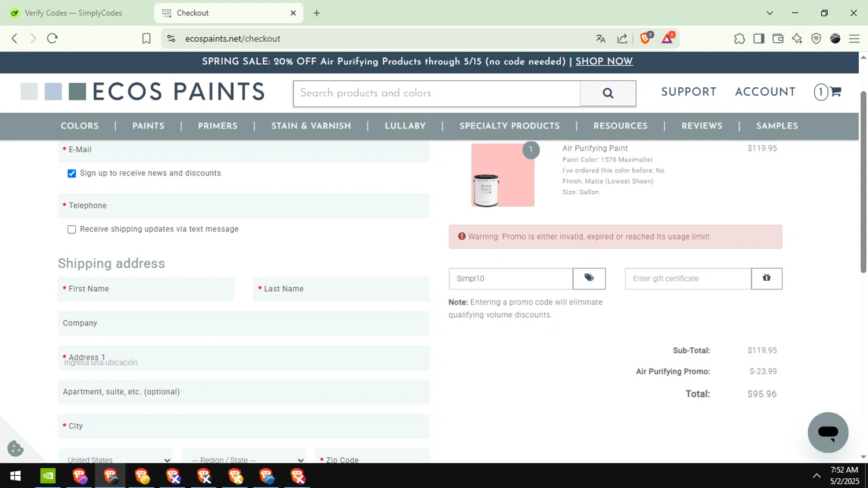
Task: Close the Checkout tab
Action: tap(293, 13)
